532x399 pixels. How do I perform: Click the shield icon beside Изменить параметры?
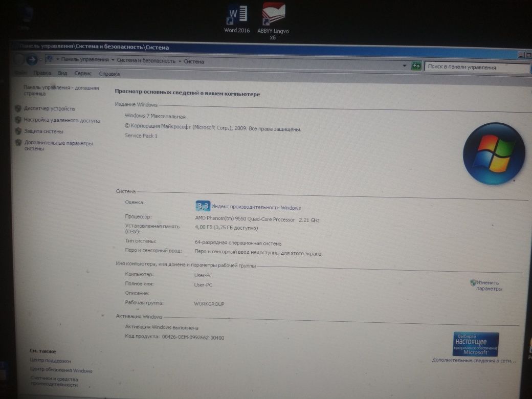473,282
